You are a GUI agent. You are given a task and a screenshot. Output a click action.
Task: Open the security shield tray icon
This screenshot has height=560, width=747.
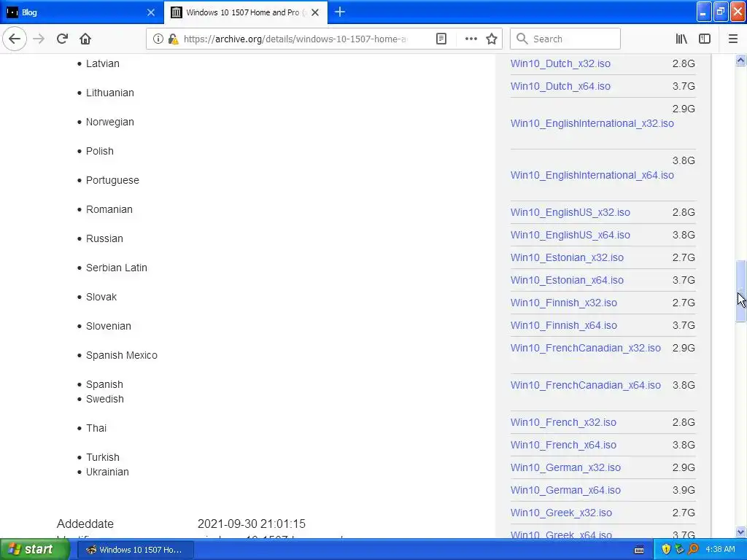[666, 549]
